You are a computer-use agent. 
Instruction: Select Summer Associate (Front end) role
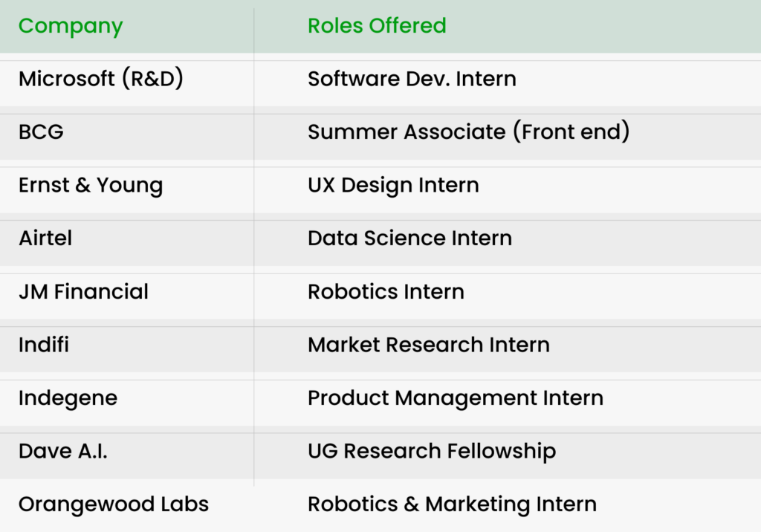pos(469,132)
